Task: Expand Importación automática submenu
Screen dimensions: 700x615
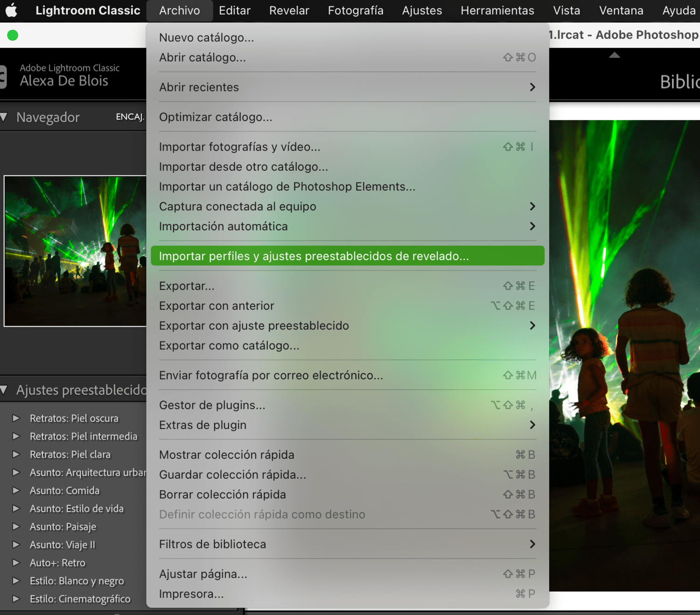Action: tap(348, 227)
